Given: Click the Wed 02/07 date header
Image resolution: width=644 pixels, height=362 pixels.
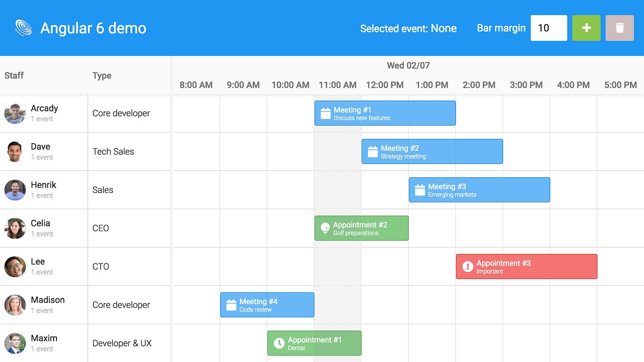Looking at the screenshot, I should (408, 65).
